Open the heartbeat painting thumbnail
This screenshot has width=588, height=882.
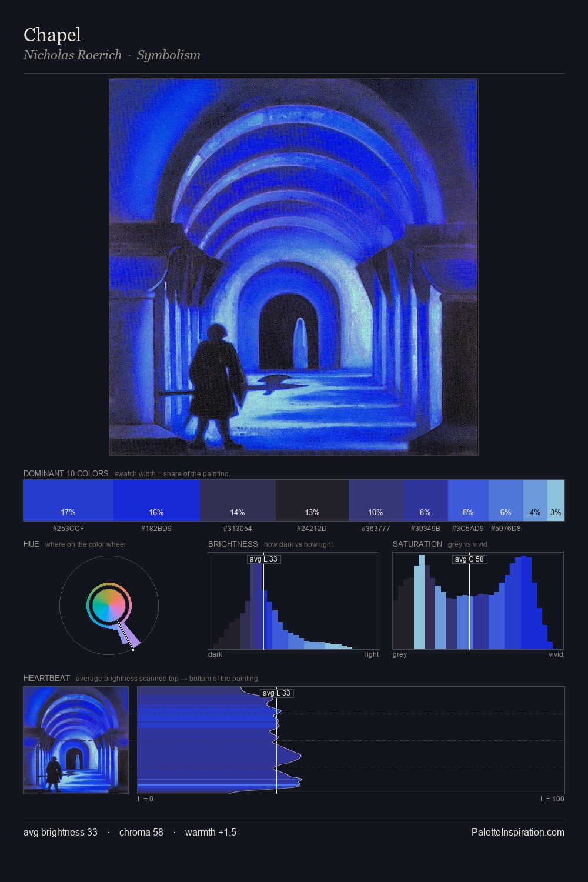tap(76, 740)
